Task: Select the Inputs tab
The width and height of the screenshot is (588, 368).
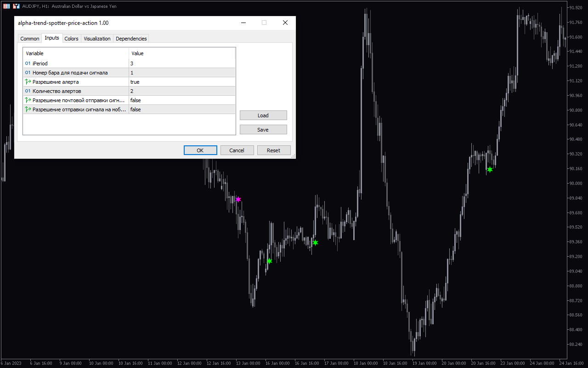Action: pyautogui.click(x=52, y=38)
